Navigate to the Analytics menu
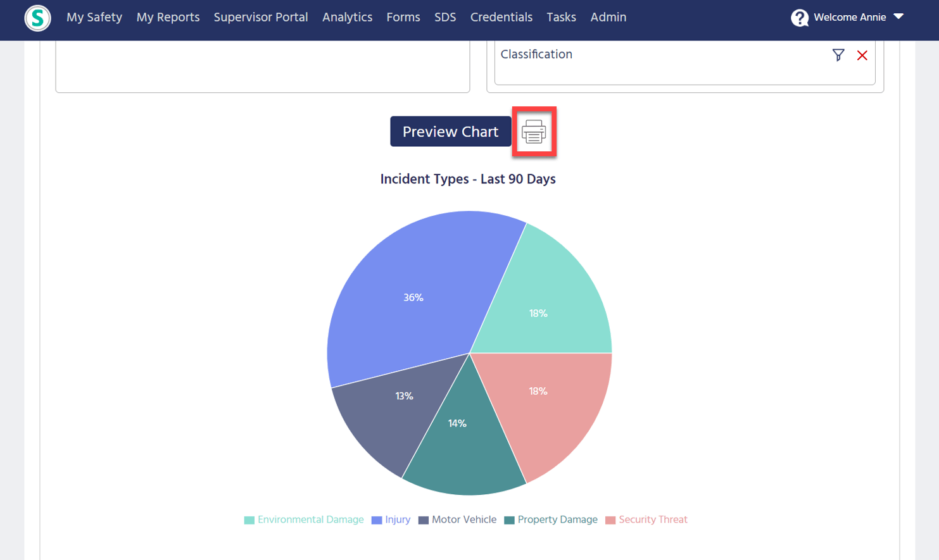This screenshot has height=560, width=939. pyautogui.click(x=347, y=18)
